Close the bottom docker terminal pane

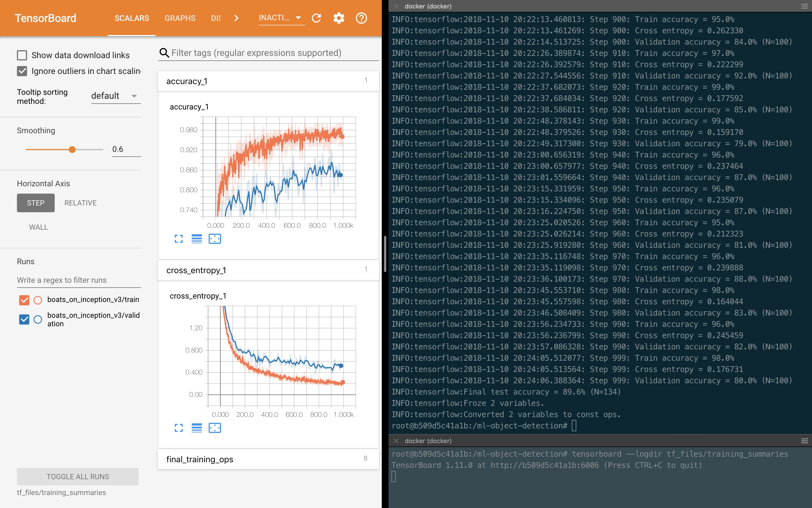click(x=396, y=441)
